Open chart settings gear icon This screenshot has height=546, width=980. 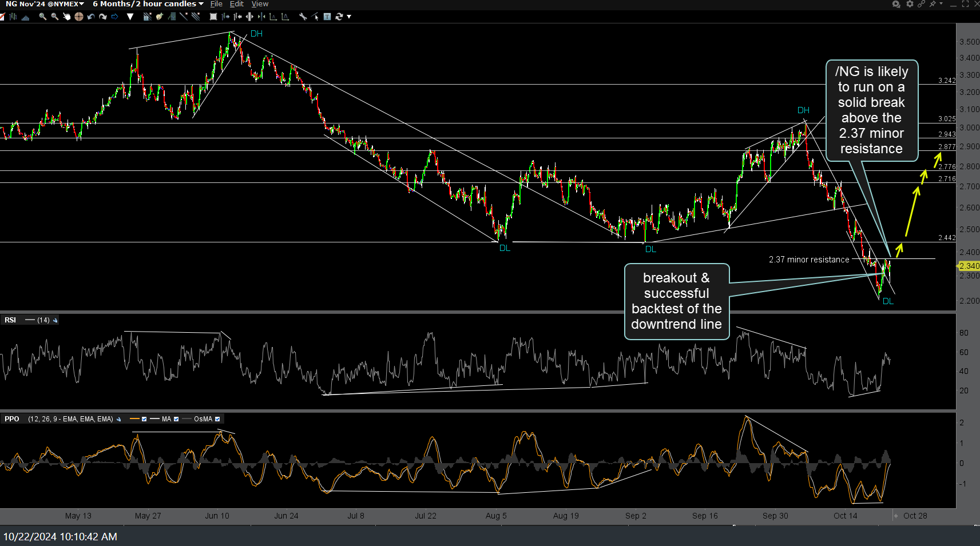(x=910, y=4)
